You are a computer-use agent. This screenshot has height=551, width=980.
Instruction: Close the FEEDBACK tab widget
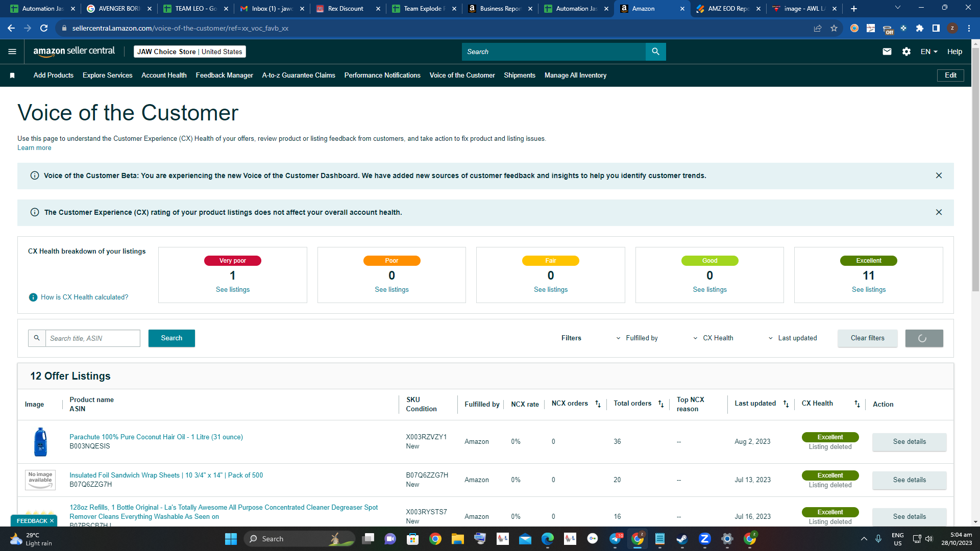[x=52, y=521]
